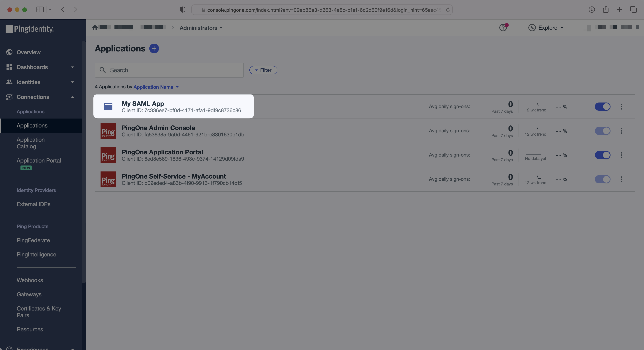The image size is (644, 350).
Task: Open the help question mark icon
Action: 503,28
